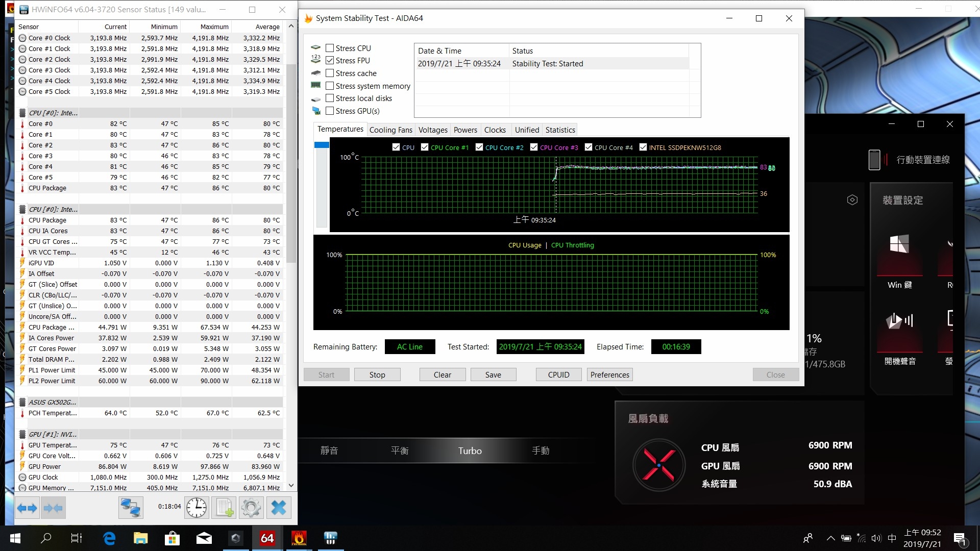Select the GPU Power sensor row
This screenshot has width=980, height=551.
tap(149, 466)
